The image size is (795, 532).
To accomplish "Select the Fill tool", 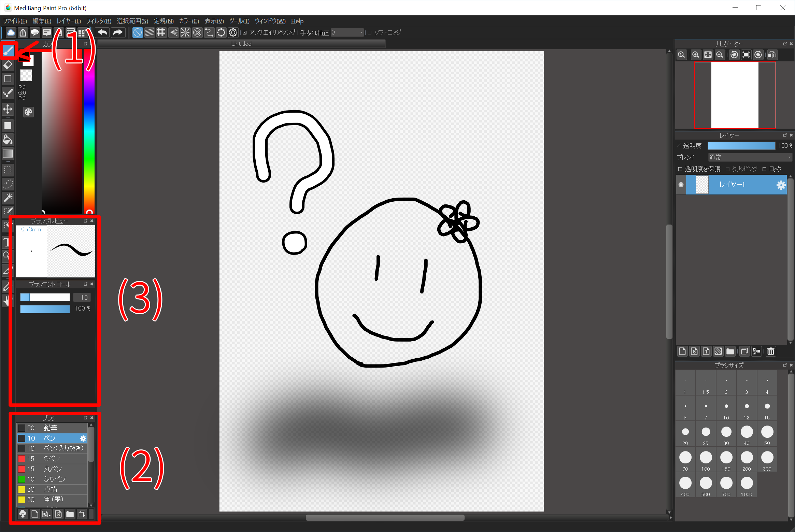I will click(8, 138).
